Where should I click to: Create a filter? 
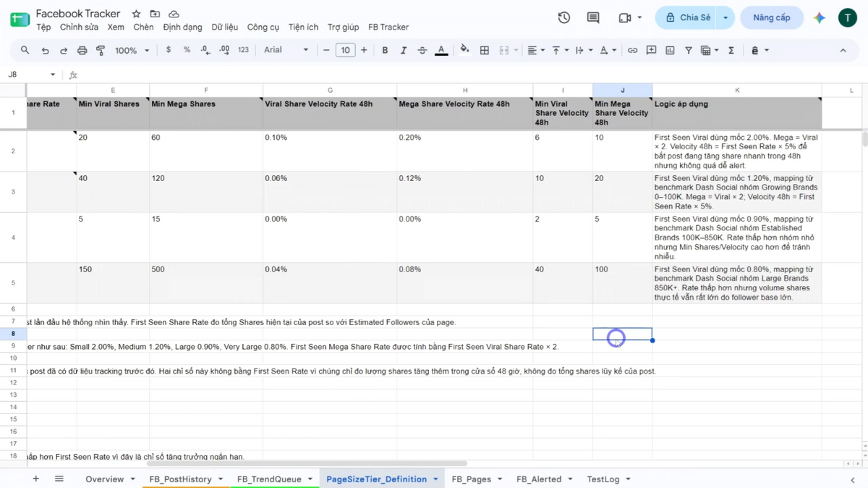(x=689, y=50)
